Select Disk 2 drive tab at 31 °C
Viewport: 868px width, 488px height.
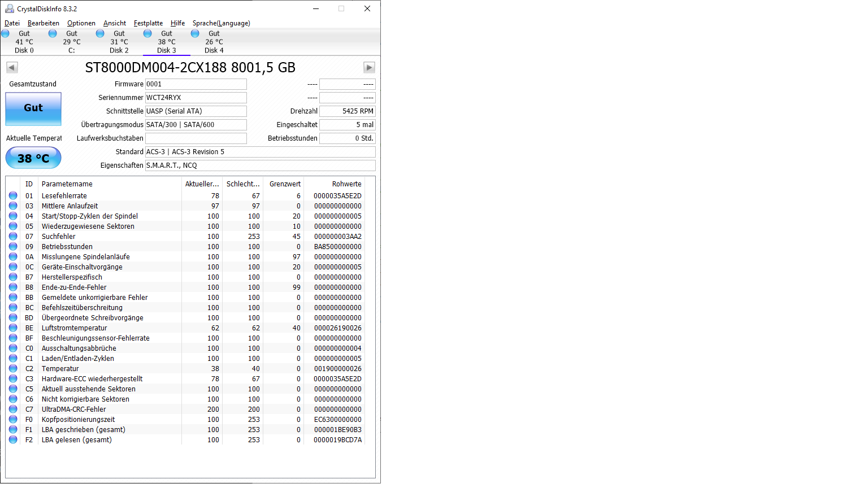[x=119, y=42]
